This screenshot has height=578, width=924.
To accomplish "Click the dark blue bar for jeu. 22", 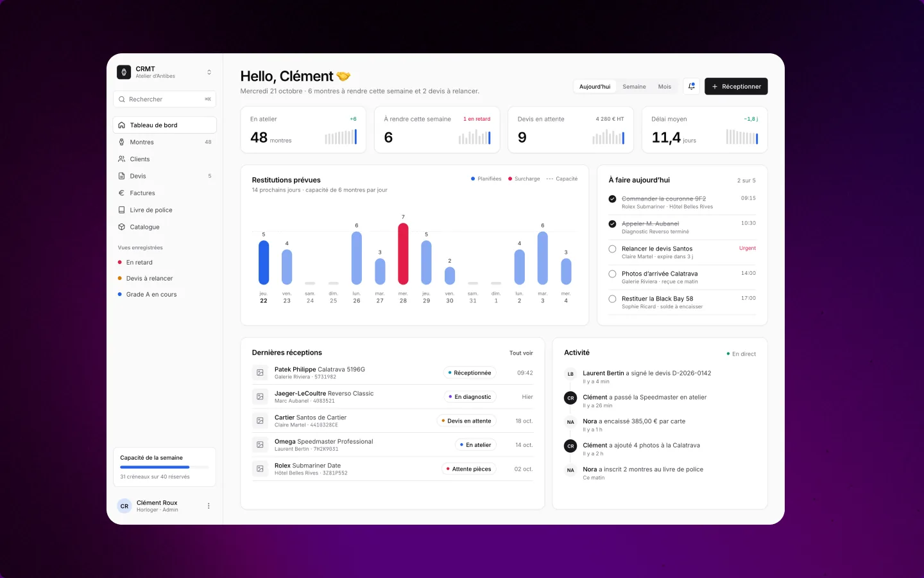I will 264,263.
